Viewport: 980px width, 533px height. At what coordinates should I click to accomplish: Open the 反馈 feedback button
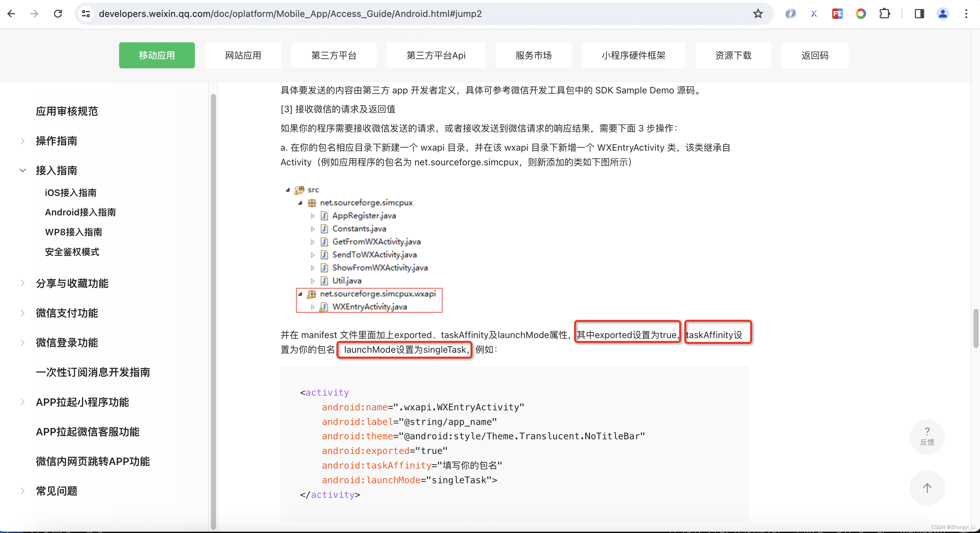927,437
